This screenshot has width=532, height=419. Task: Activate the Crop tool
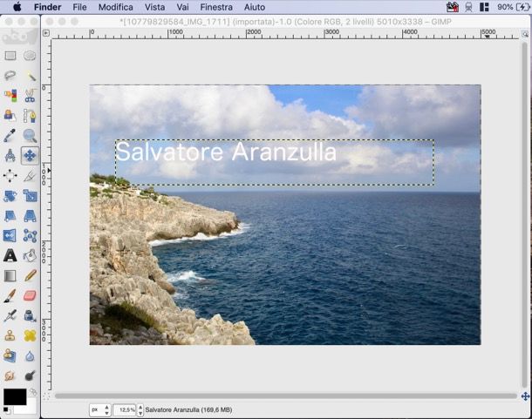point(30,176)
